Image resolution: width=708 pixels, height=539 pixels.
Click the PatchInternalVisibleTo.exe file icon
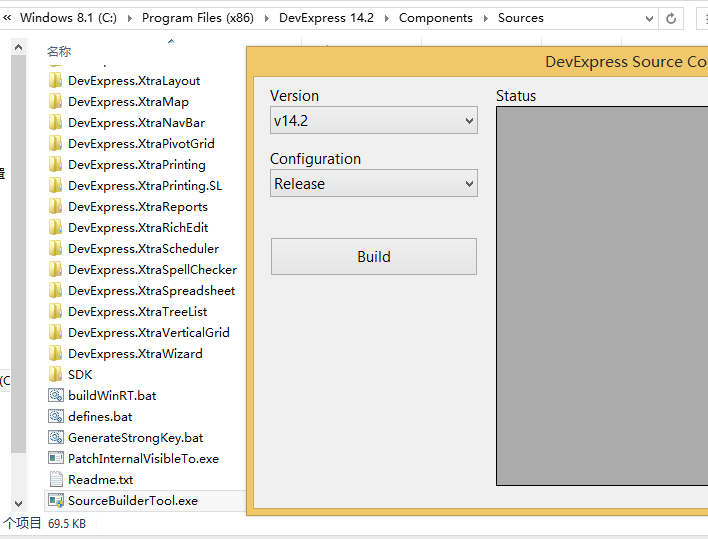pyautogui.click(x=56, y=459)
